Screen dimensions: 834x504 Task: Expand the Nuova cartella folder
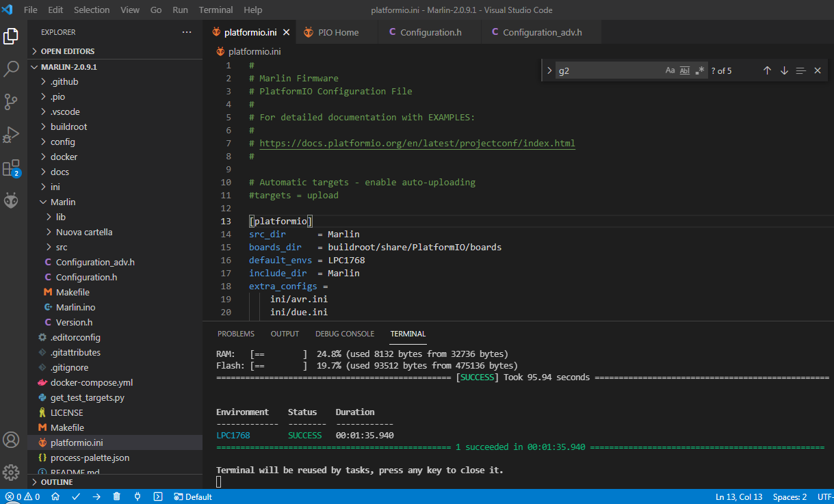115,232
